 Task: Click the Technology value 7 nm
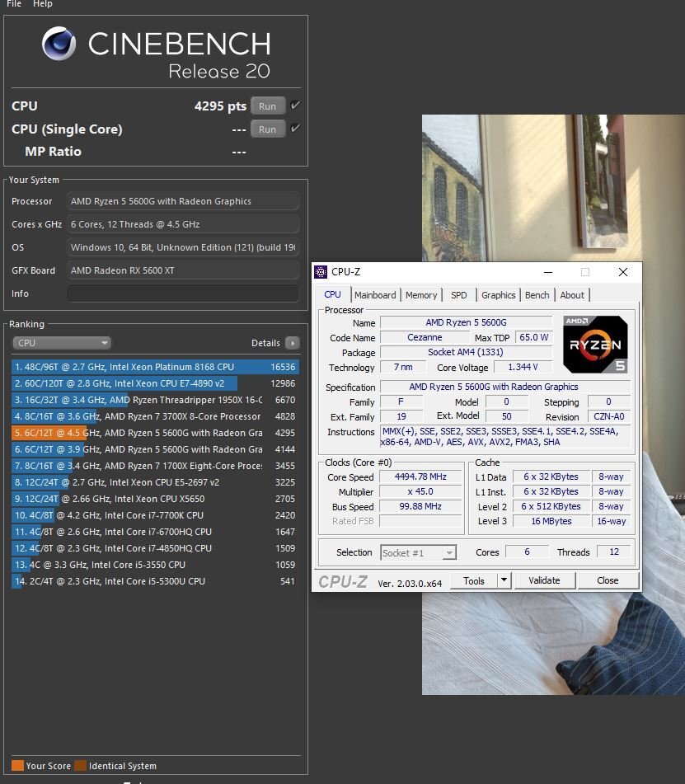coord(403,367)
